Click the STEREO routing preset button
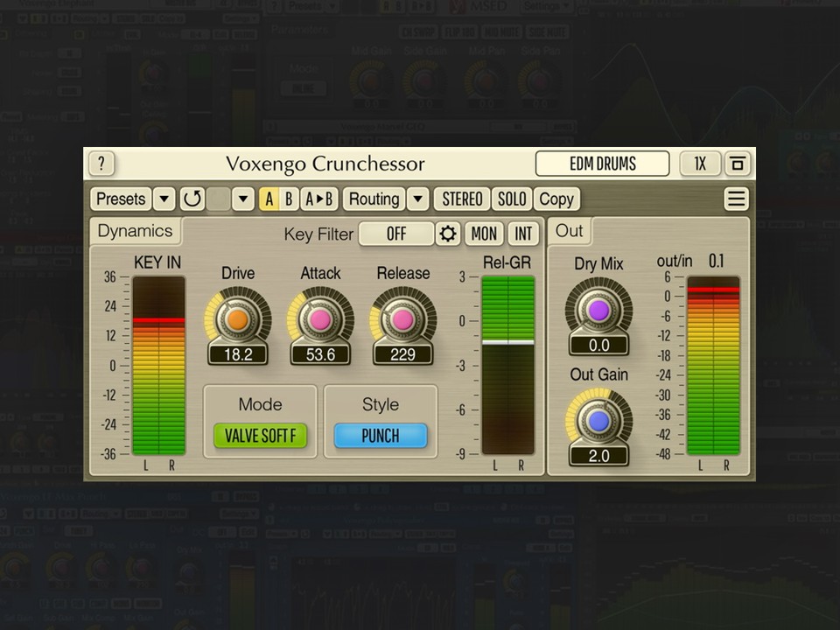Screen dimensions: 840x630 (x=462, y=199)
